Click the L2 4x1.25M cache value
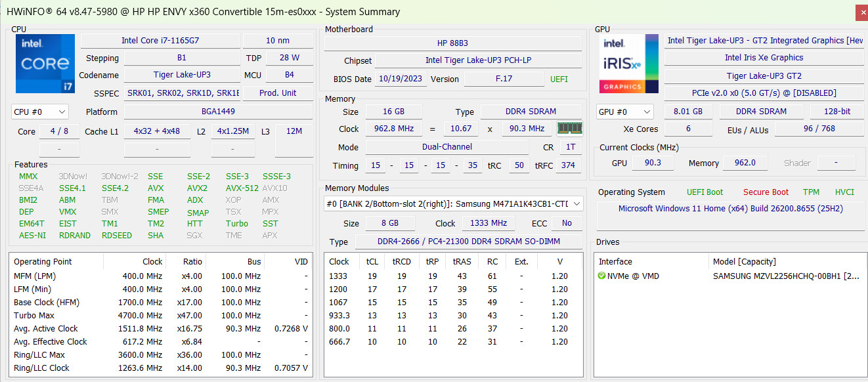This screenshot has height=382, width=868. point(233,131)
